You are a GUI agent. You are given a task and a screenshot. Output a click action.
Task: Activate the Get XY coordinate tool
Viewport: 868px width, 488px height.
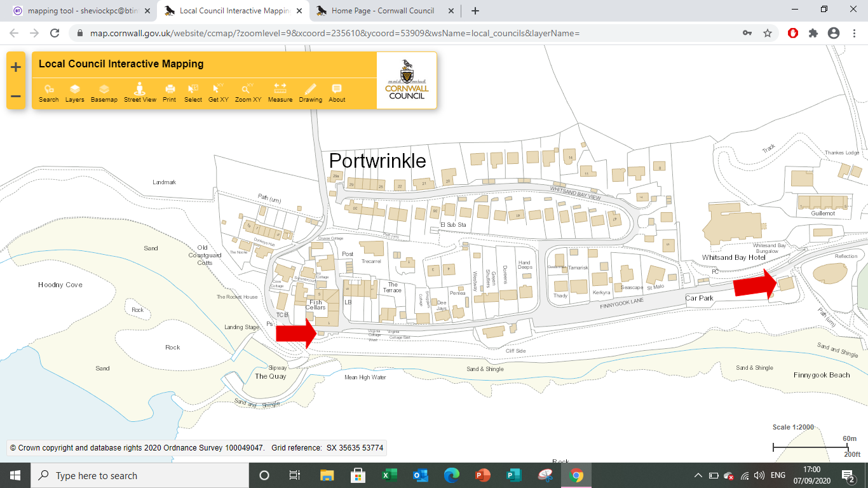click(219, 93)
